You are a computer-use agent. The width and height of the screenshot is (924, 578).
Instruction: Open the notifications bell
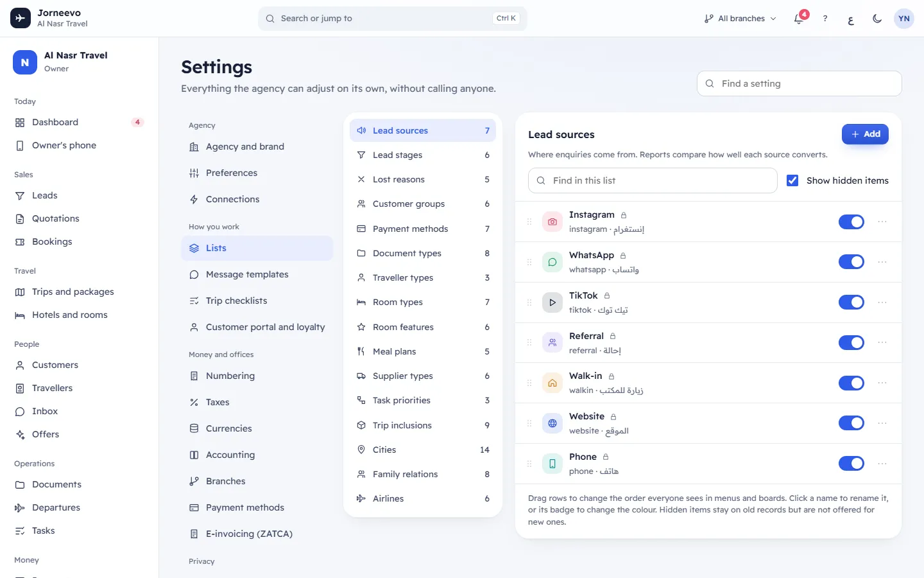[x=799, y=19]
